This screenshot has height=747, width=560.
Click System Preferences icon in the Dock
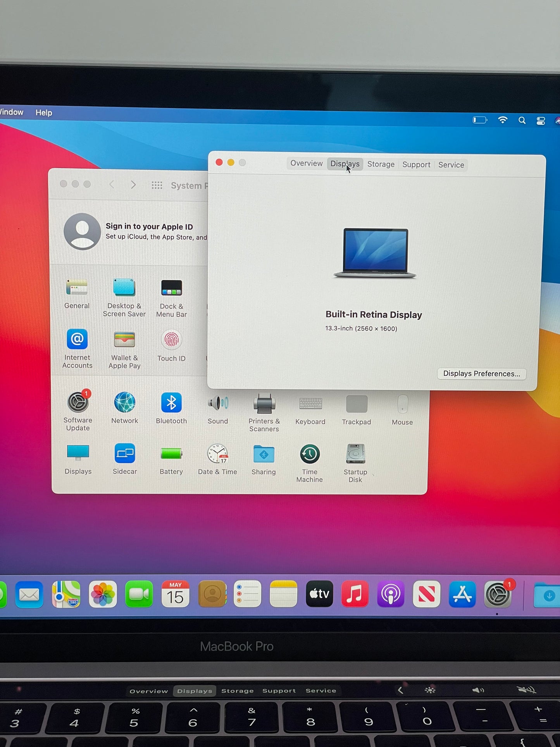498,594
